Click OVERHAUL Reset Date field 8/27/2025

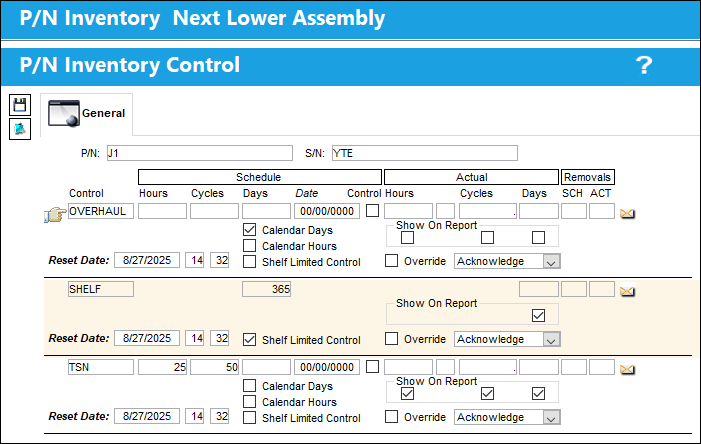147,260
